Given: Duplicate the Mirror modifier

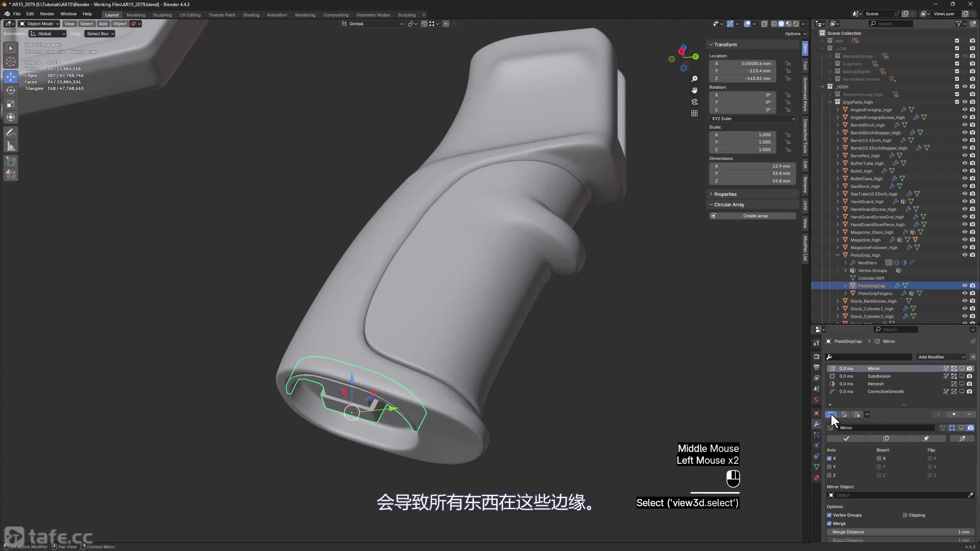Looking at the screenshot, I should 886,439.
